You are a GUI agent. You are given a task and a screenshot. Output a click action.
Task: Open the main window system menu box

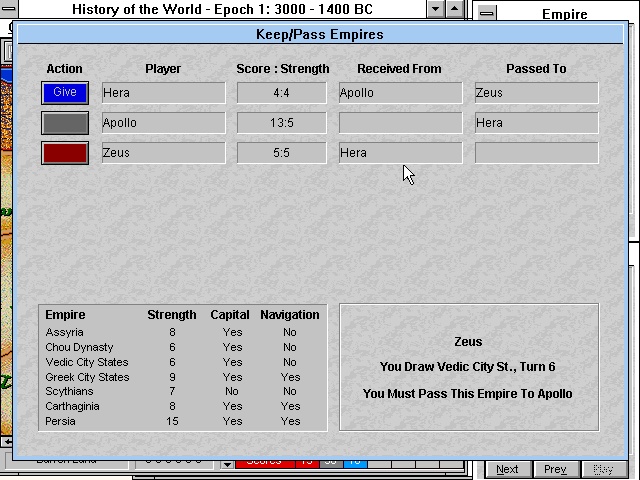coord(8,9)
